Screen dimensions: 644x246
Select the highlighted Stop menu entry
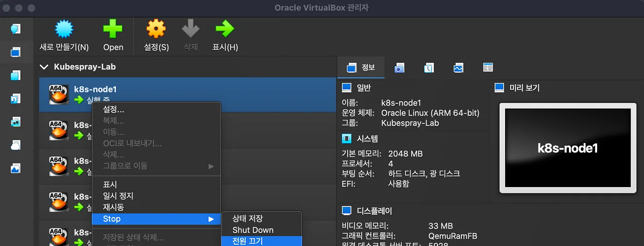(x=156, y=219)
